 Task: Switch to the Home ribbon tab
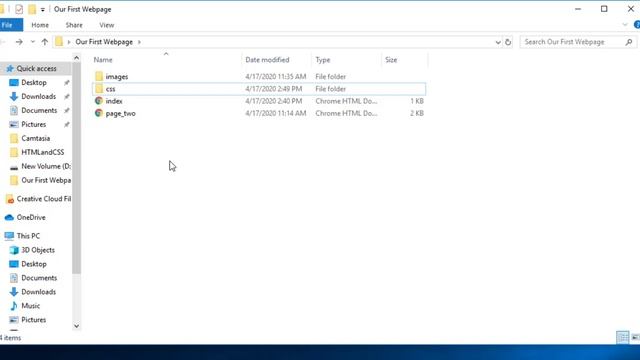[40, 25]
